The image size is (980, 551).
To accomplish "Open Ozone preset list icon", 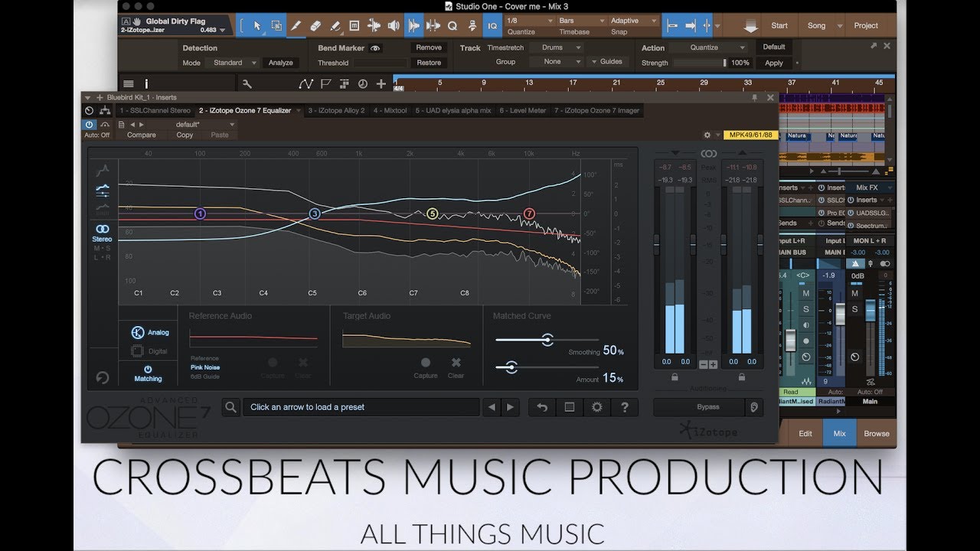I will 570,407.
